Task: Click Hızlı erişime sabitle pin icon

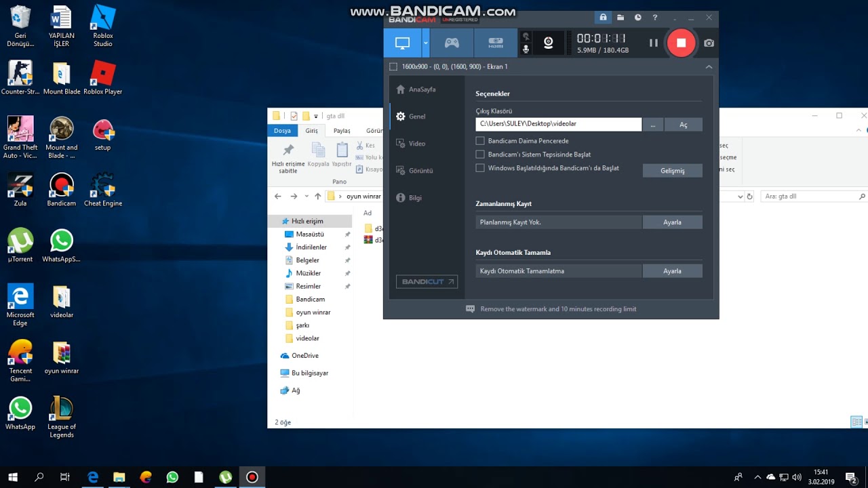Action: tap(288, 150)
